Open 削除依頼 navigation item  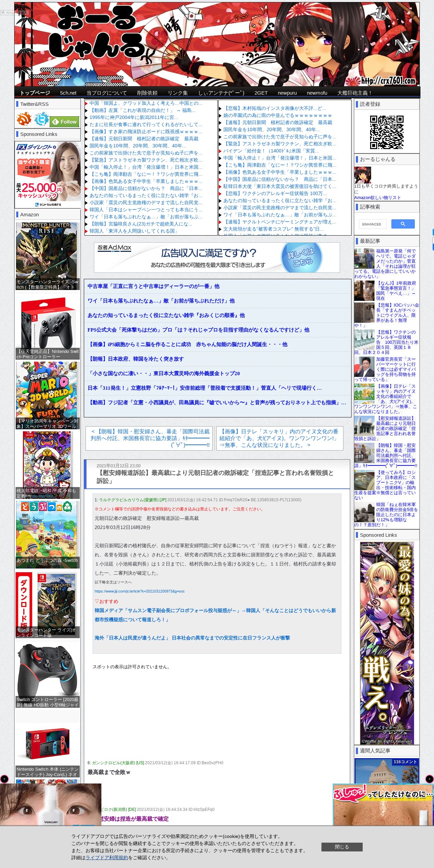pyautogui.click(x=147, y=93)
